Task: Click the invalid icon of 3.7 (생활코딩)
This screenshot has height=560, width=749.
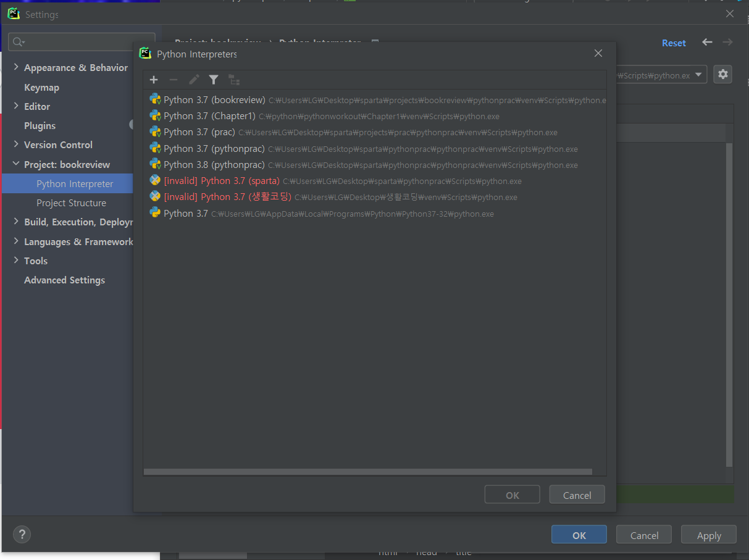Action: pos(155,196)
